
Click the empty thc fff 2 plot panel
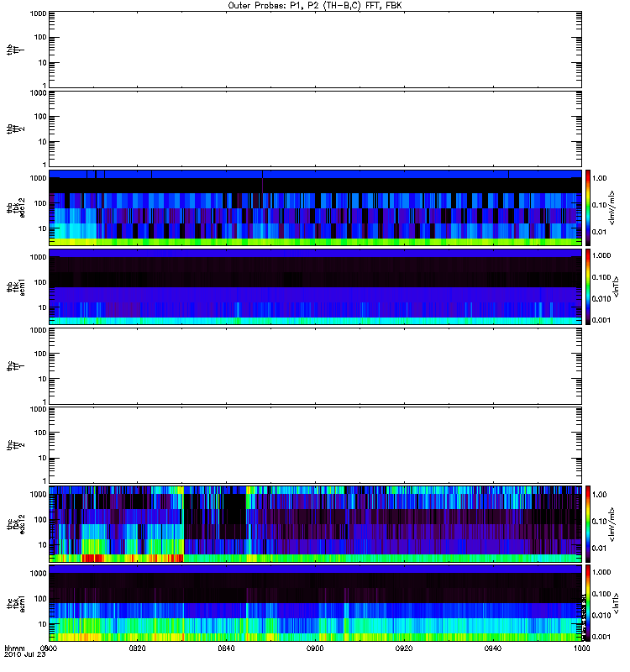click(316, 445)
